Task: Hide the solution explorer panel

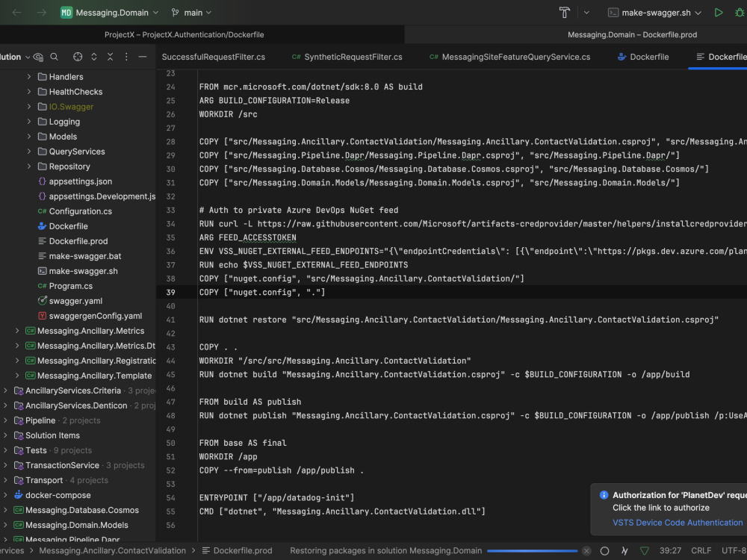Action: (x=143, y=57)
